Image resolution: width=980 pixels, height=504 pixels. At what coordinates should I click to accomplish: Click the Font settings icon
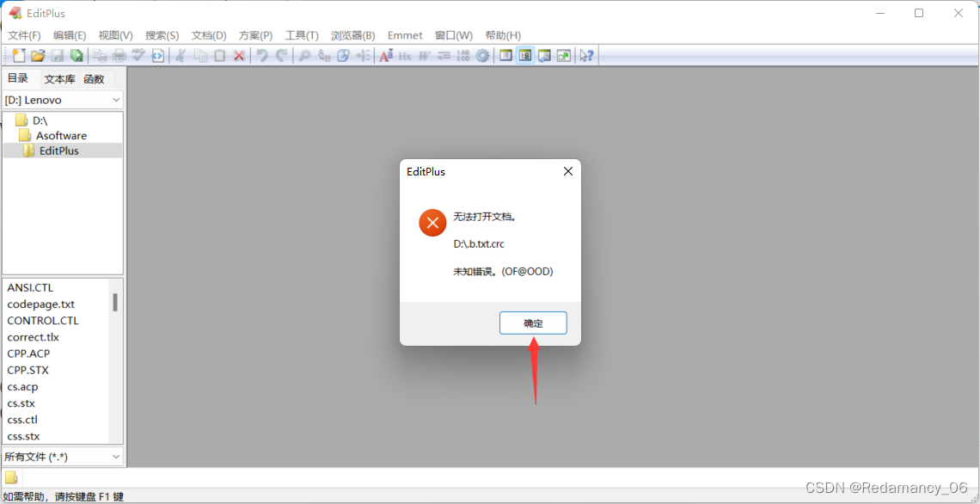[x=386, y=56]
